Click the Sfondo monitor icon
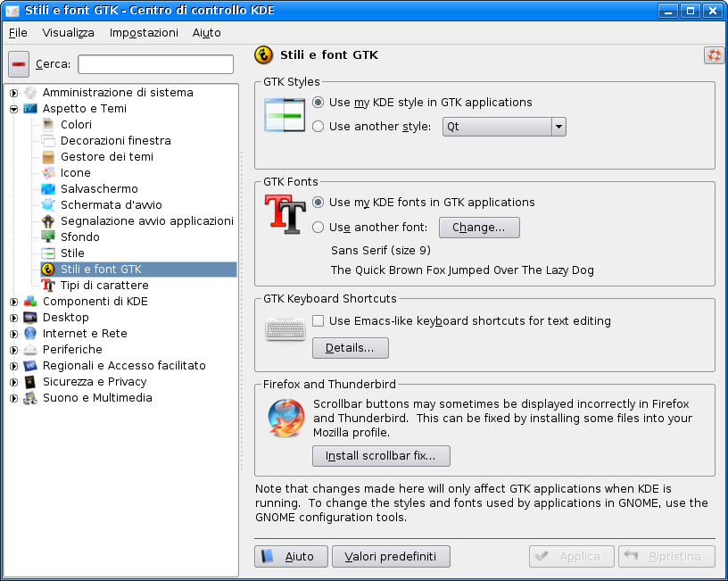The image size is (728, 581). 48,237
